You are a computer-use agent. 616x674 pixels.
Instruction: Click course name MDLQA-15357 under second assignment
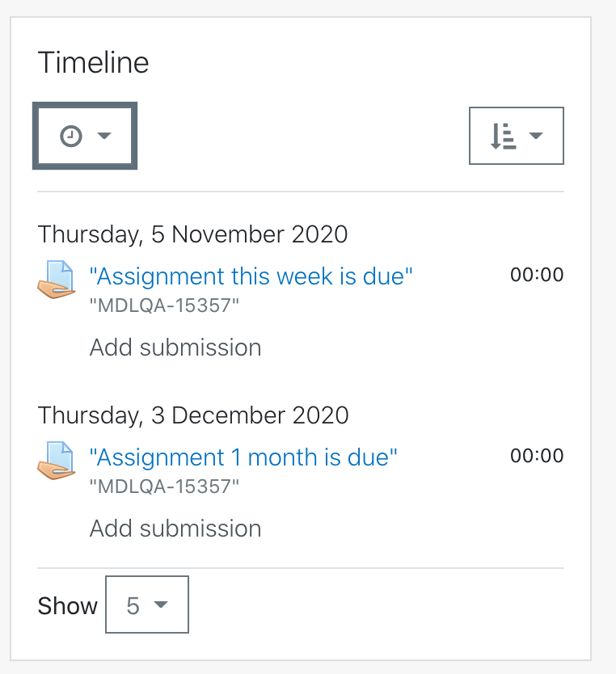coord(164,487)
